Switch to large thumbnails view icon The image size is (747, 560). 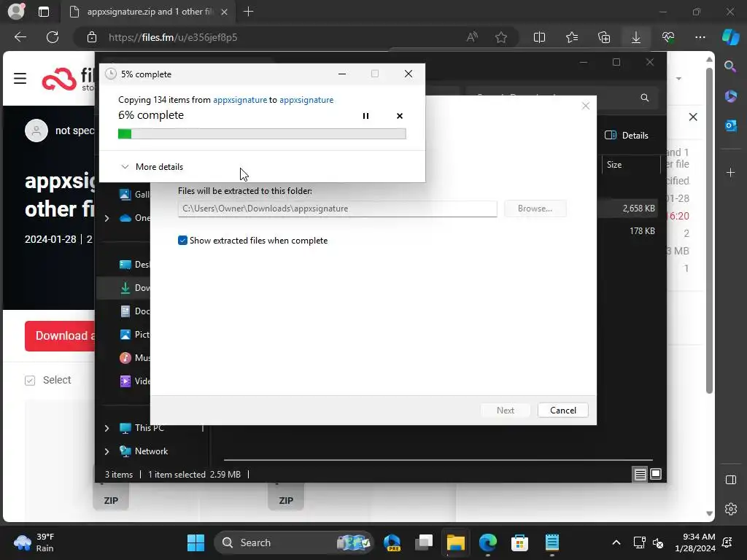[x=656, y=474]
